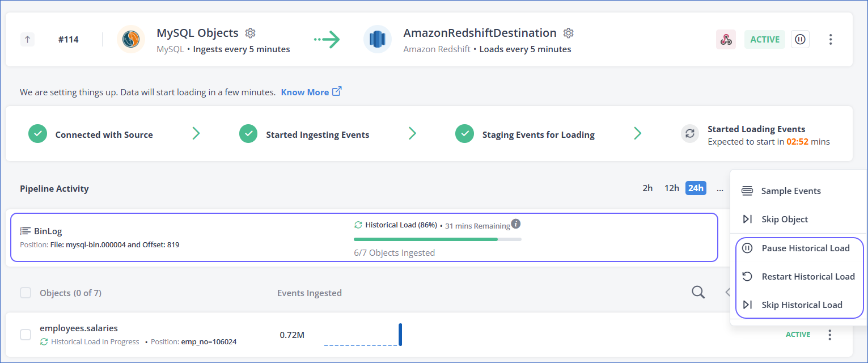Viewport: 868px width, 363px height.
Task: Open the pipeline kebab menu at top right
Action: coord(831,40)
